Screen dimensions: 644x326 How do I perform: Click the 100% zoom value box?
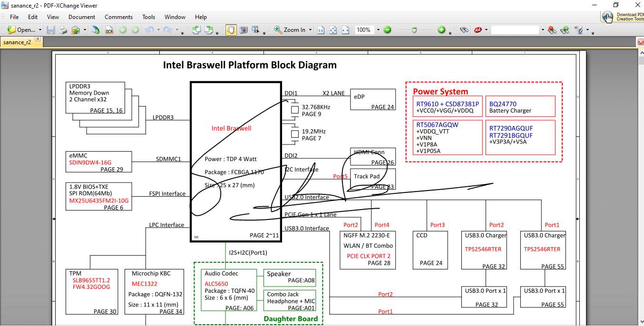pyautogui.click(x=364, y=29)
